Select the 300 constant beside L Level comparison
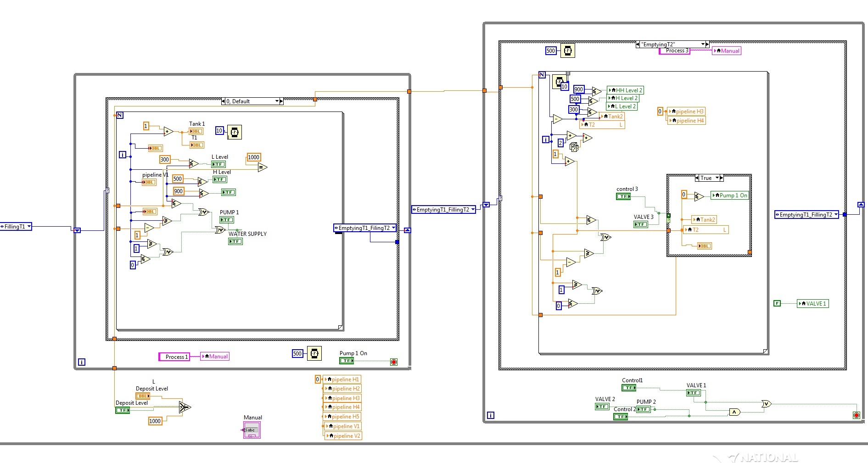Image resolution: width=868 pixels, height=463 pixels. (x=165, y=160)
